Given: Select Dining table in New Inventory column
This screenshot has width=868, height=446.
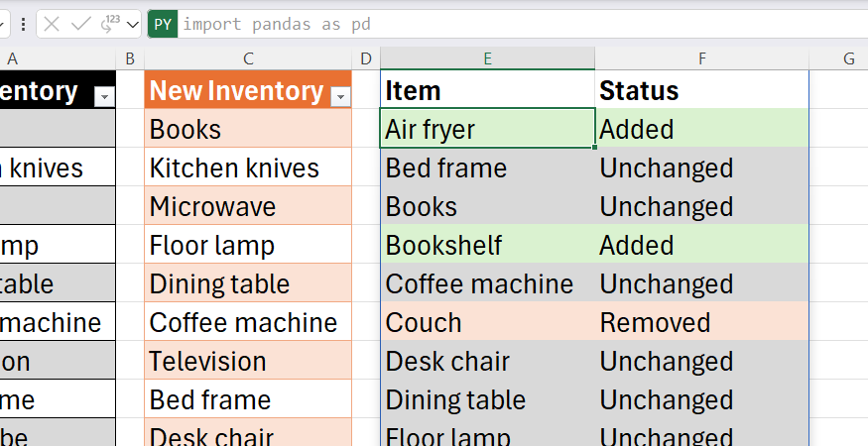Looking at the screenshot, I should coord(248,283).
